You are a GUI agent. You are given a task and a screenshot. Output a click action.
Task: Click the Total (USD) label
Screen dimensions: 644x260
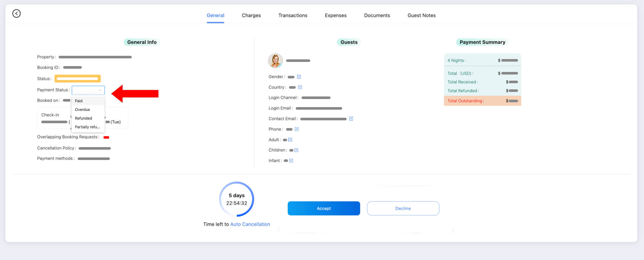460,73
